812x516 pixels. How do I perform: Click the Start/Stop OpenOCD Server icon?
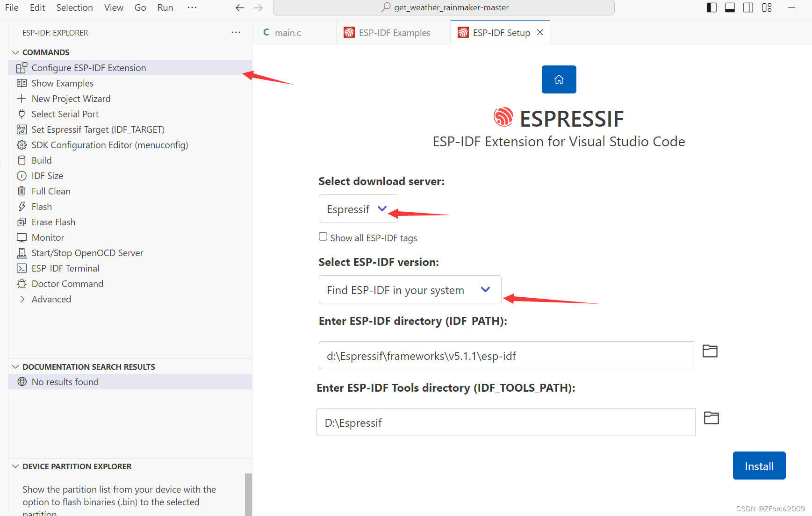click(x=22, y=253)
